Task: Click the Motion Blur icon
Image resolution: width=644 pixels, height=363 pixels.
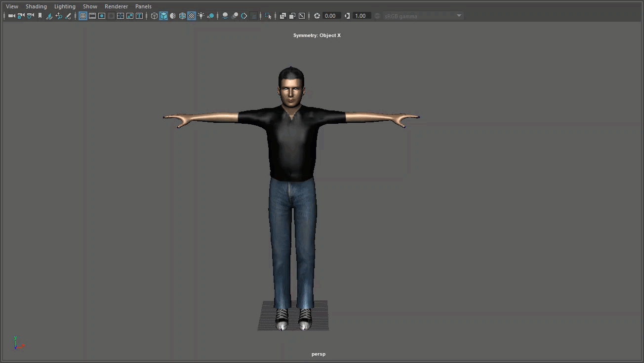Action: [235, 16]
